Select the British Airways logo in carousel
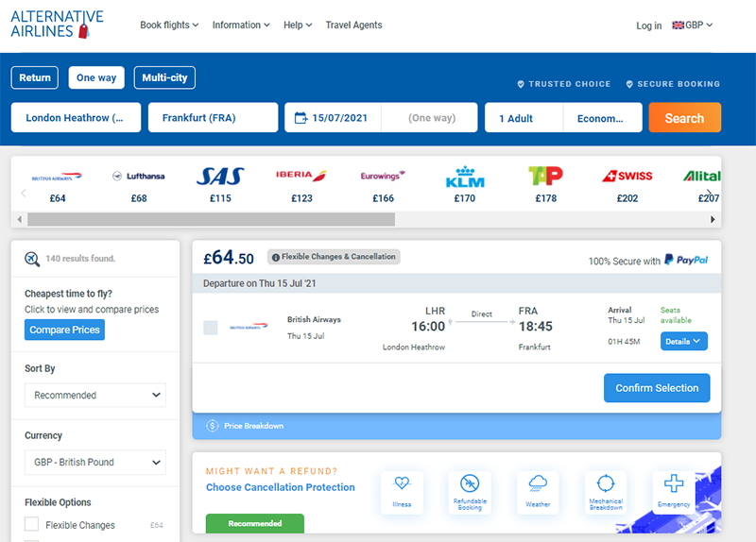Image resolution: width=756 pixels, height=542 pixels. point(57,177)
